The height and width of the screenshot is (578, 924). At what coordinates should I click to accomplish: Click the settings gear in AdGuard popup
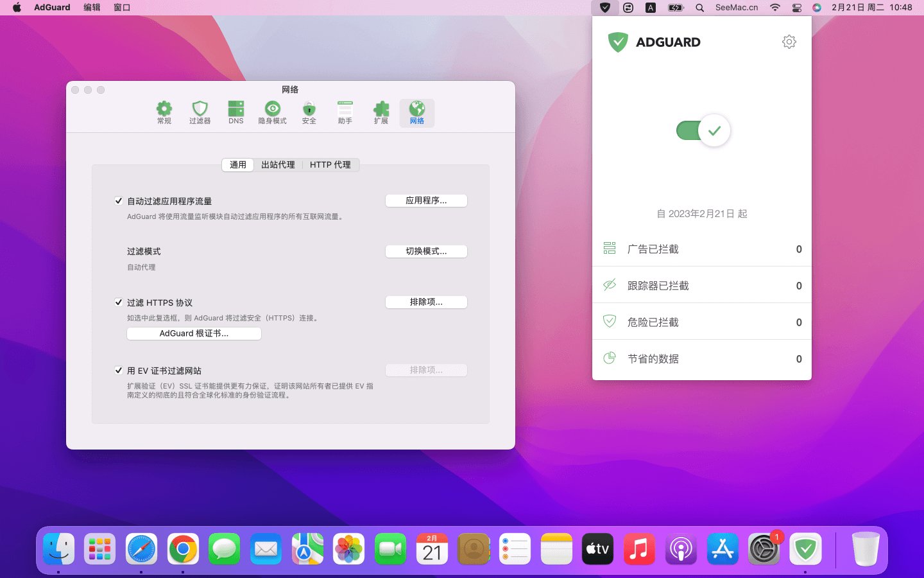pos(789,42)
